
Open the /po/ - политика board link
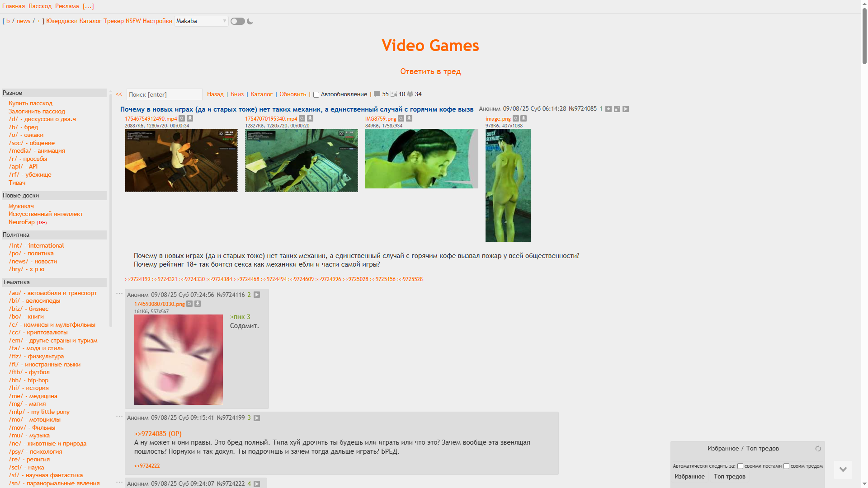pos(31,253)
